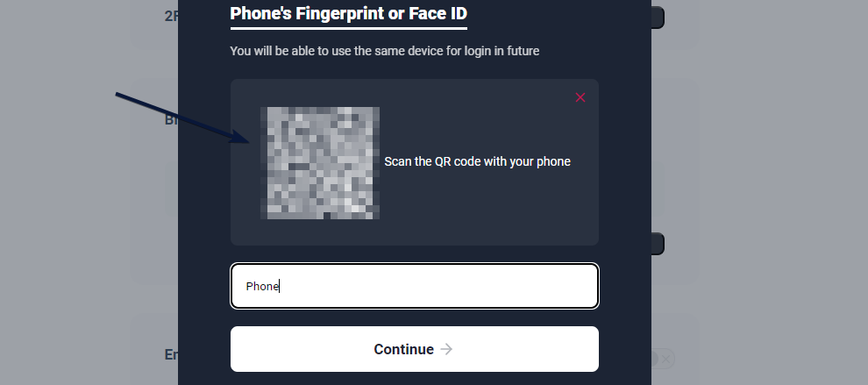Image resolution: width=868 pixels, height=385 pixels.
Task: Dismiss the QR code panel with red X
Action: tap(580, 97)
